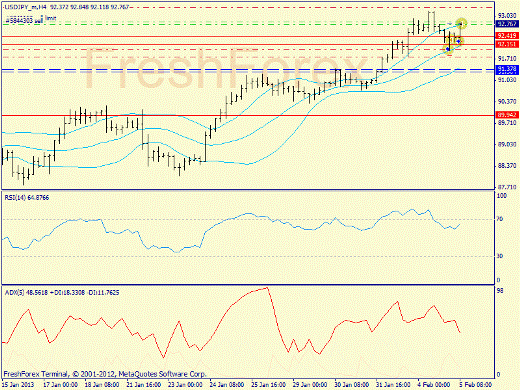Click the 90.370 price axis label

click(x=506, y=102)
